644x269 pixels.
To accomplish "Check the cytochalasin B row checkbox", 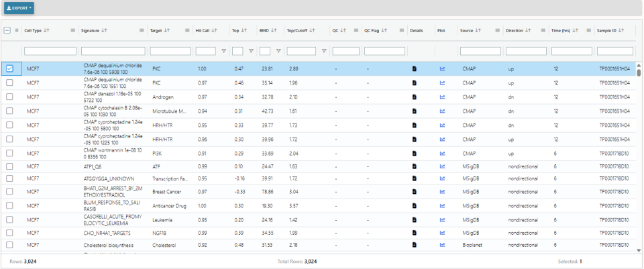I will 9,111.
